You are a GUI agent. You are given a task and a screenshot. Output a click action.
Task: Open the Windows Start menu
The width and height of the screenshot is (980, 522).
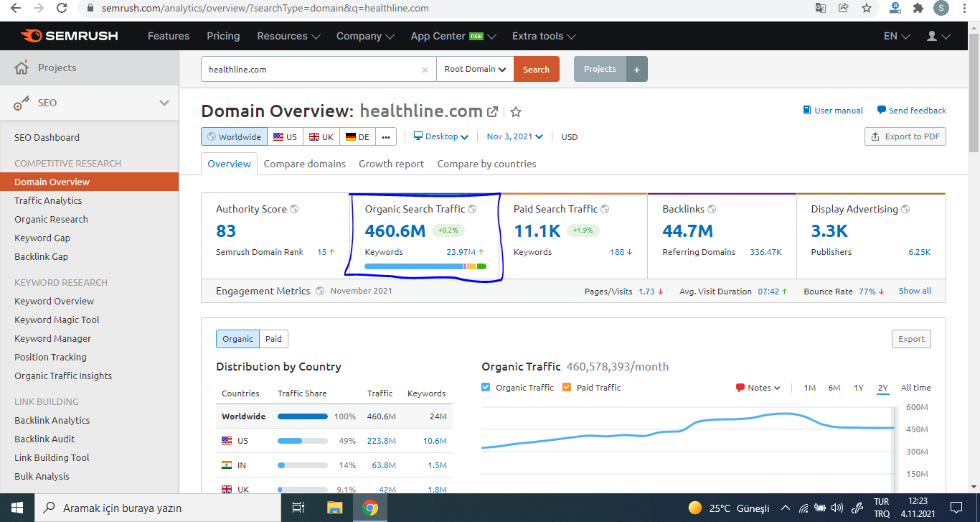(x=17, y=508)
